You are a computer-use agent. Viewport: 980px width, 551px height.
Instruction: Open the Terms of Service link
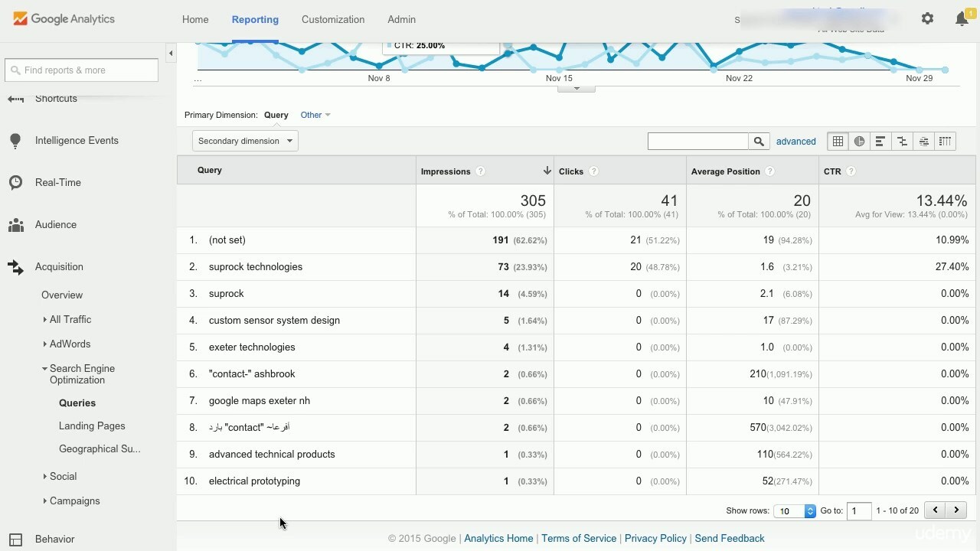point(579,539)
